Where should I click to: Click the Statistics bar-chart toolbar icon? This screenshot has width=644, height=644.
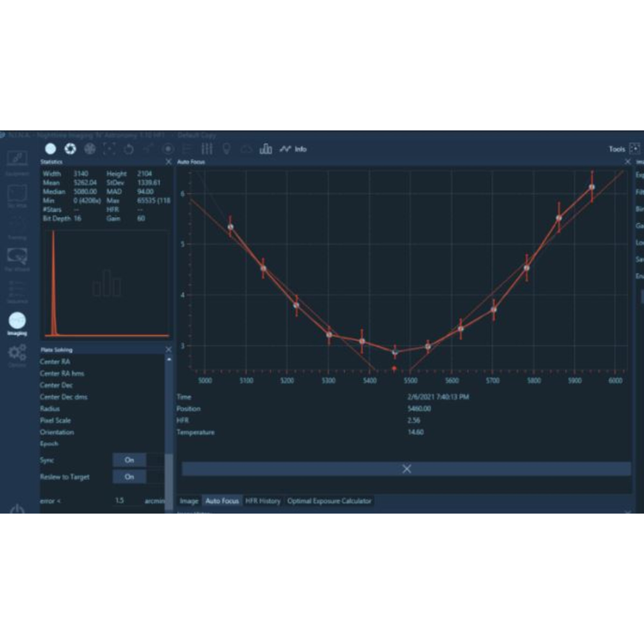point(265,149)
